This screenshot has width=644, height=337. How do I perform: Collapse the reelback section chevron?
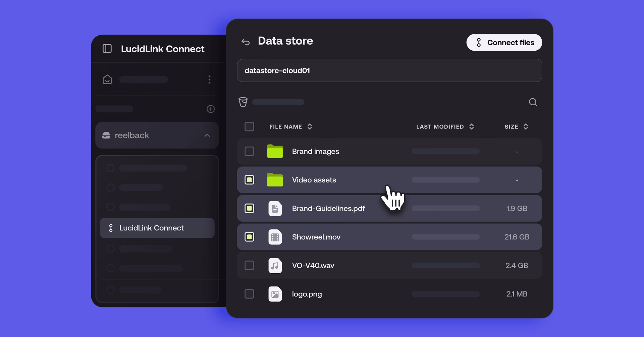tap(207, 135)
